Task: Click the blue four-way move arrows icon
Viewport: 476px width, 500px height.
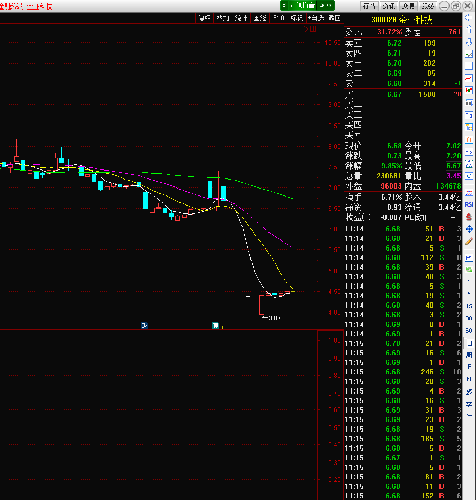Action: 469,229
